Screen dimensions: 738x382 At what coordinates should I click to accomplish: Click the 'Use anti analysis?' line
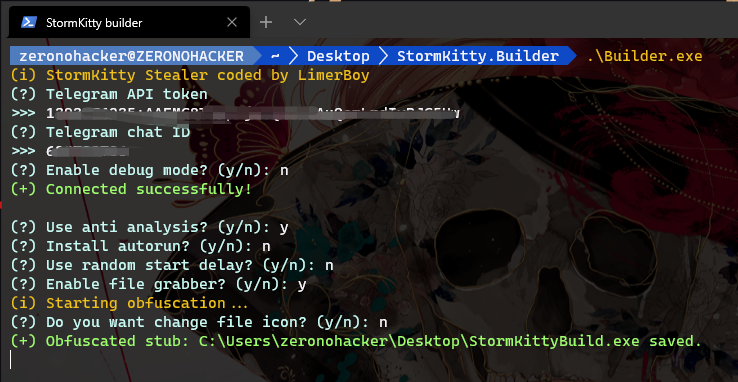coord(149,227)
